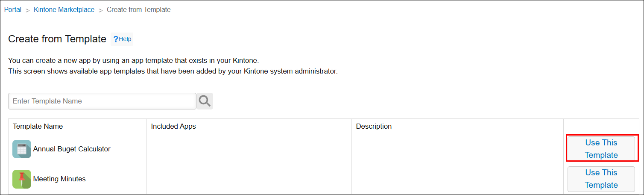644x195 pixels.
Task: Click the magnifying glass search icon
Action: pyautogui.click(x=205, y=101)
